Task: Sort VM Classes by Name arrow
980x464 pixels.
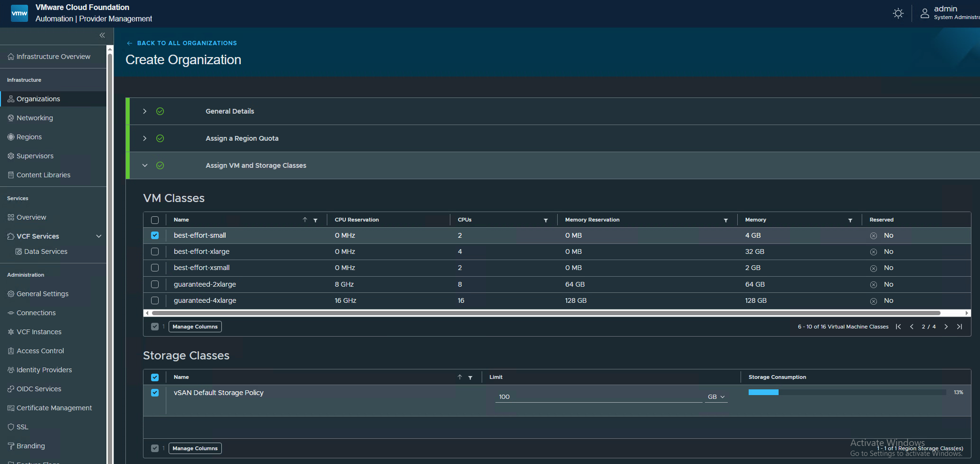Action: (305, 220)
